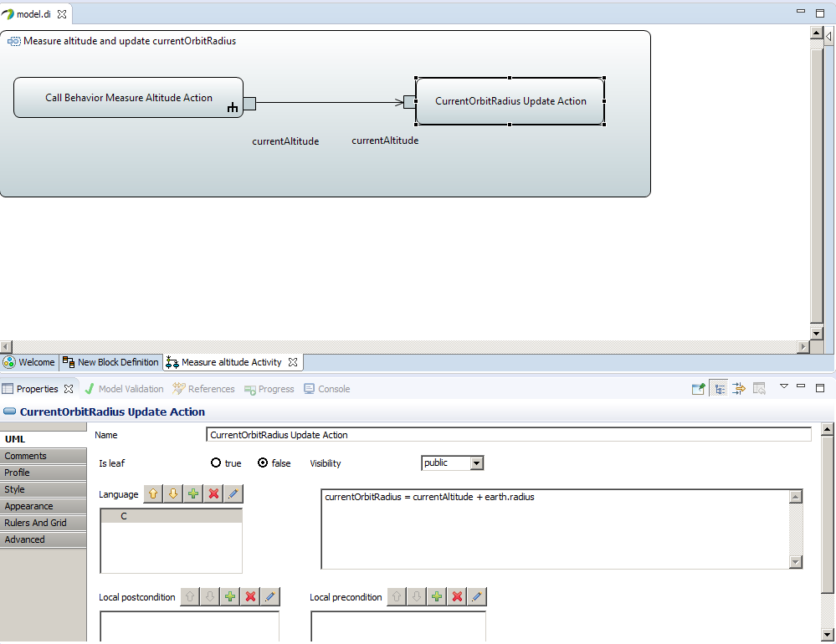Select the object flow arrow between actions
This screenshot has width=836, height=644.
[330, 102]
